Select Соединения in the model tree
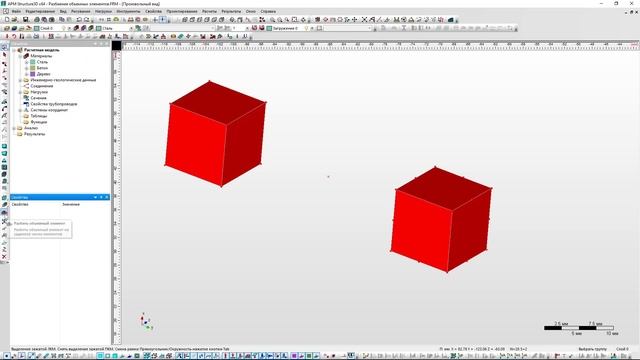The image size is (640, 360). coord(42,86)
